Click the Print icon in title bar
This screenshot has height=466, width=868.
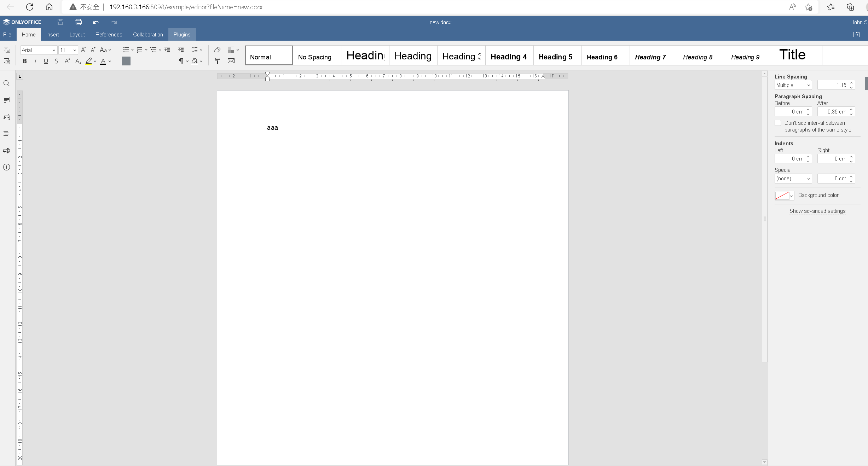pyautogui.click(x=78, y=22)
